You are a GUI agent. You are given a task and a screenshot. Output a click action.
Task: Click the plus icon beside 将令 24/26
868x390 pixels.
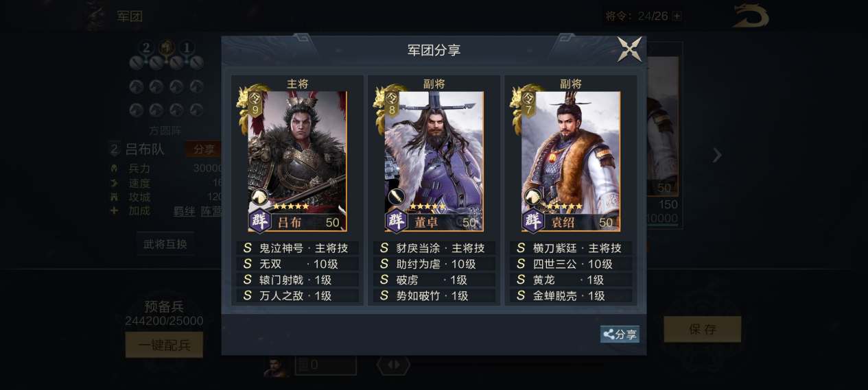(x=677, y=16)
